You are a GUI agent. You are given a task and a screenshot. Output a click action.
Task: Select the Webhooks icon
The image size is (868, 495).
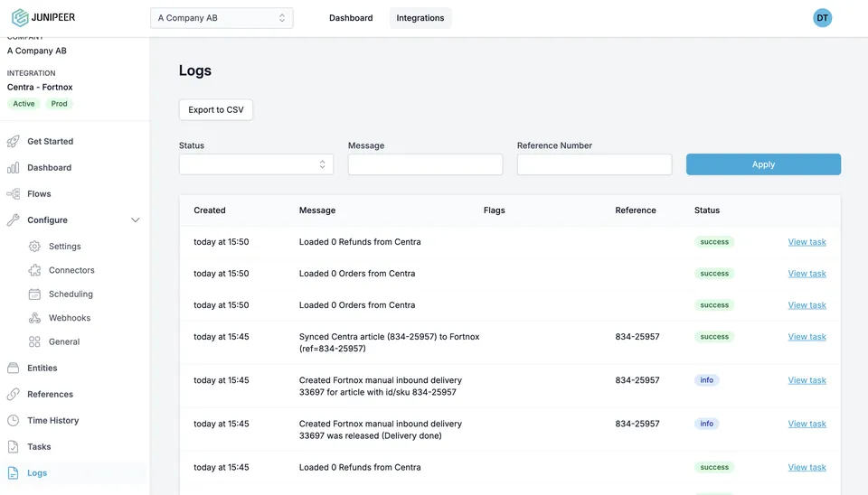[34, 318]
